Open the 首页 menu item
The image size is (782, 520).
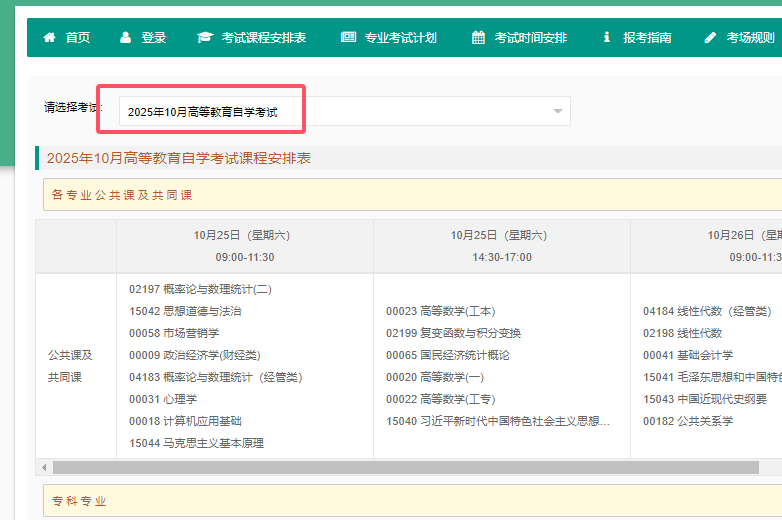click(78, 38)
